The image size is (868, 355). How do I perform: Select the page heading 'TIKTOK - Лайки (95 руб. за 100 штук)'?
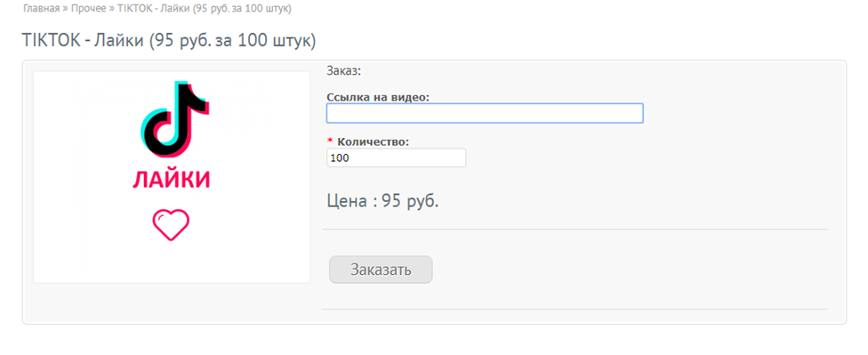(169, 41)
